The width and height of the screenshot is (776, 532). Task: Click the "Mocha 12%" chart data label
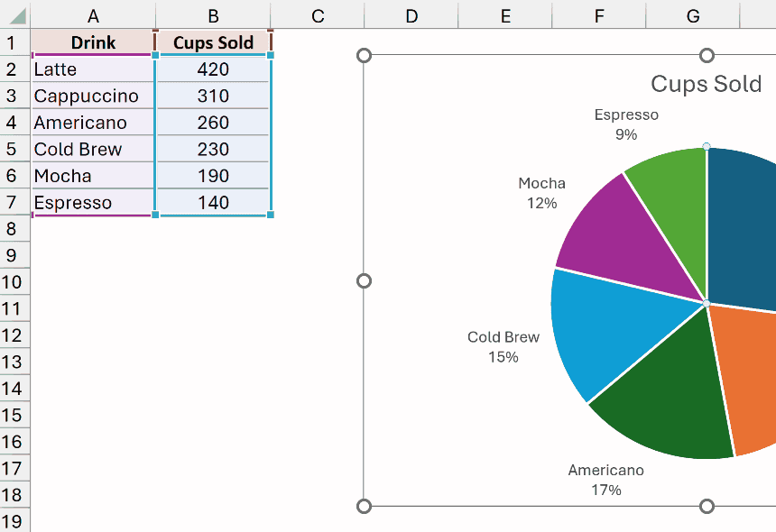click(x=542, y=193)
